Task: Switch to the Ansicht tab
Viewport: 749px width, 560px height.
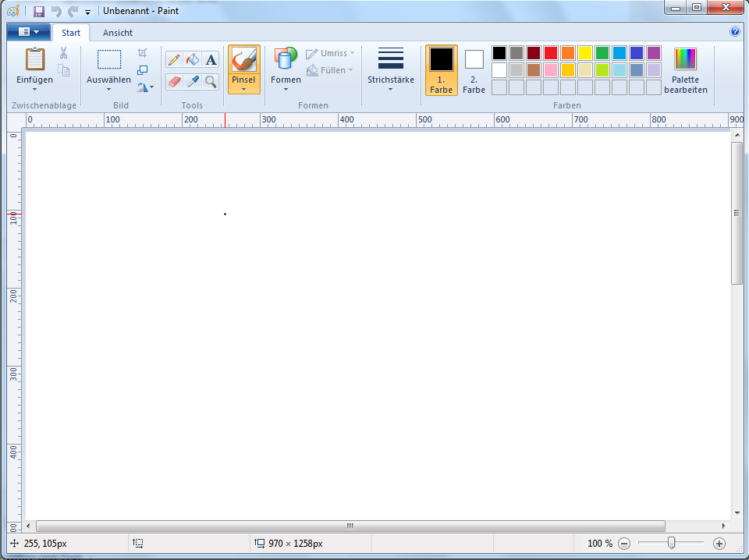Action: pos(118,33)
